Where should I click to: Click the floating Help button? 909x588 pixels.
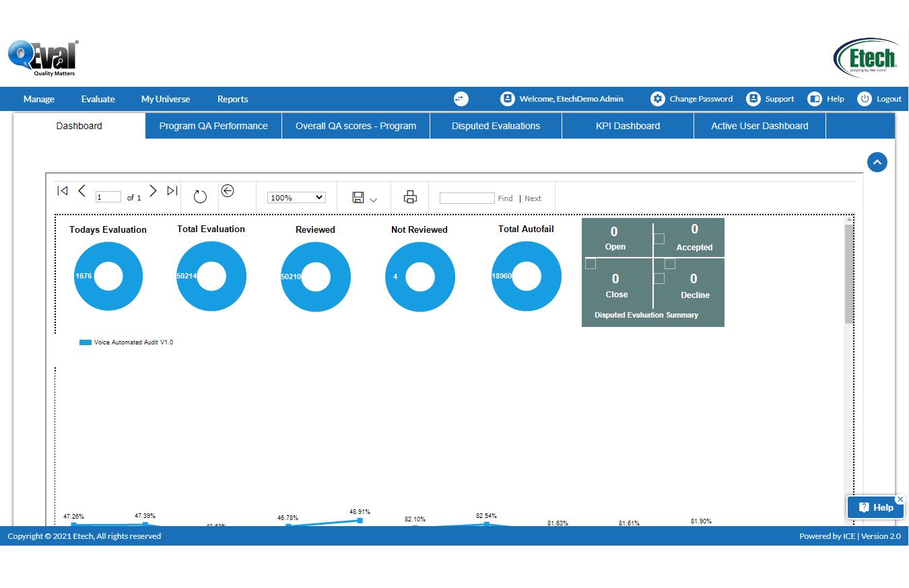click(x=875, y=507)
